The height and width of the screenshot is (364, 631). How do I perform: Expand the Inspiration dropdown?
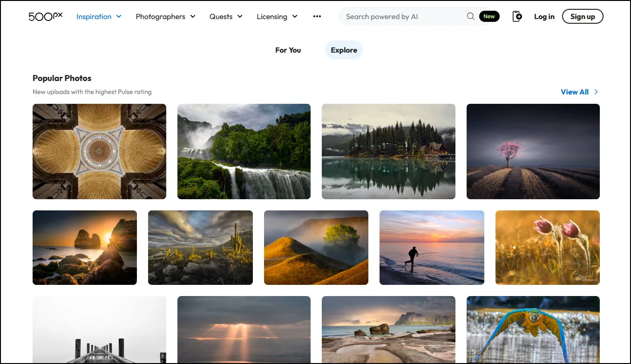pyautogui.click(x=98, y=16)
